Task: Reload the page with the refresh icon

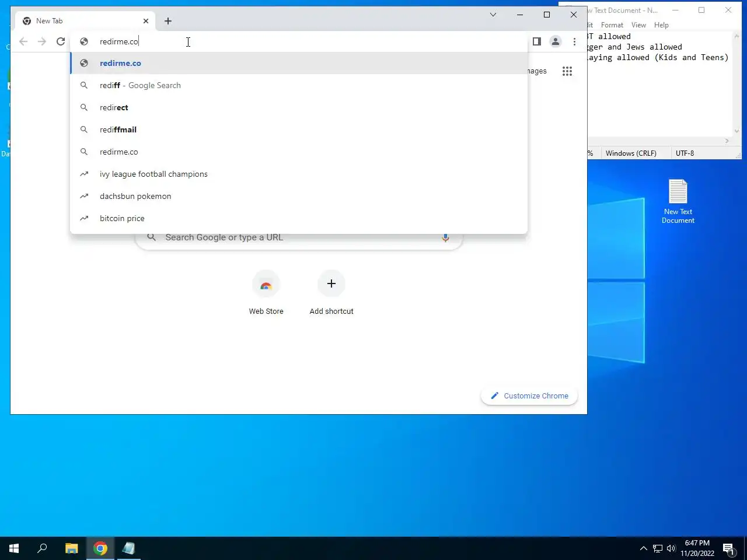Action: (61, 41)
